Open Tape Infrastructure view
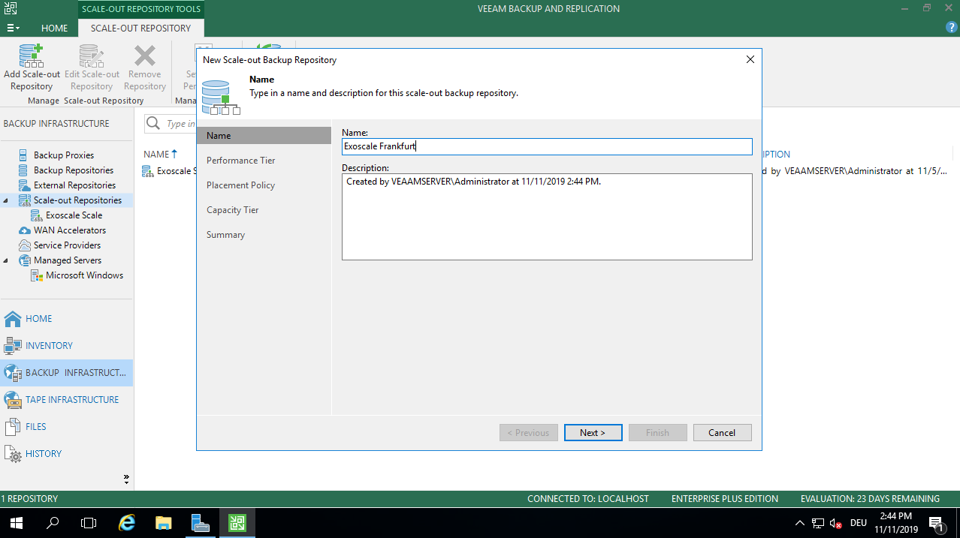The height and width of the screenshot is (538, 960). pos(72,400)
